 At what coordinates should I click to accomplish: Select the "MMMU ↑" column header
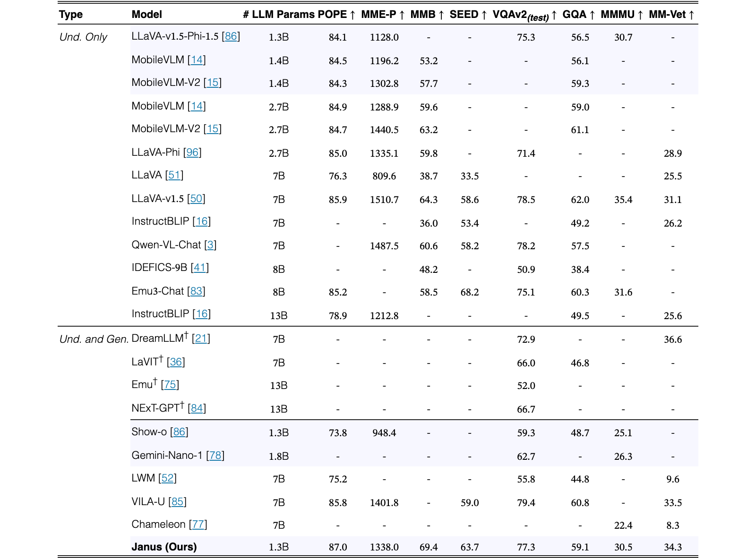click(x=622, y=14)
